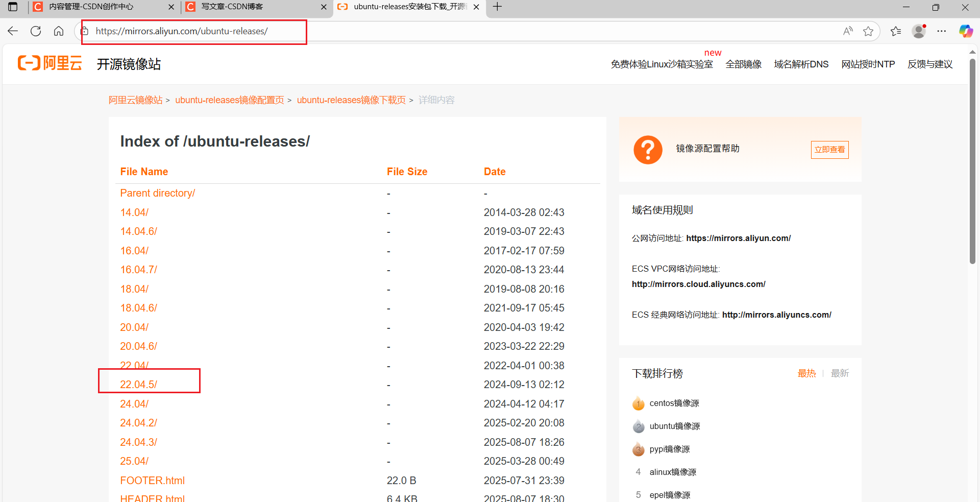Open new tab with plus button

(x=497, y=7)
